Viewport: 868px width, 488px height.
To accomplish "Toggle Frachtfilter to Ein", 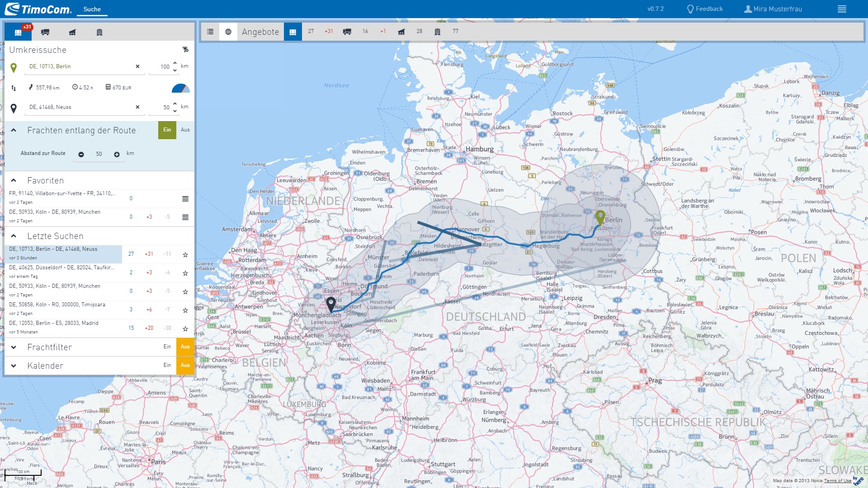I will click(x=168, y=347).
